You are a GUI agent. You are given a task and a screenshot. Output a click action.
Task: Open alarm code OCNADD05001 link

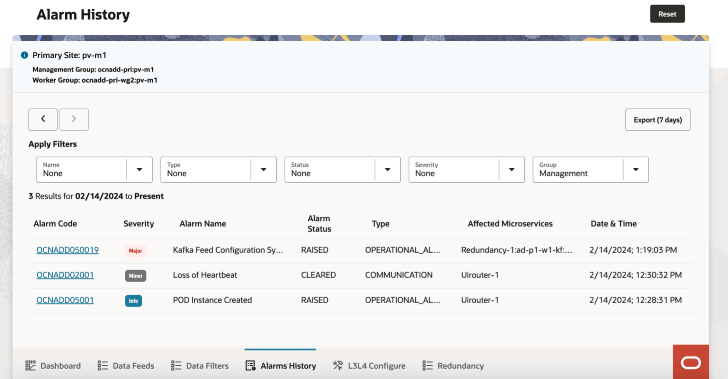point(65,300)
